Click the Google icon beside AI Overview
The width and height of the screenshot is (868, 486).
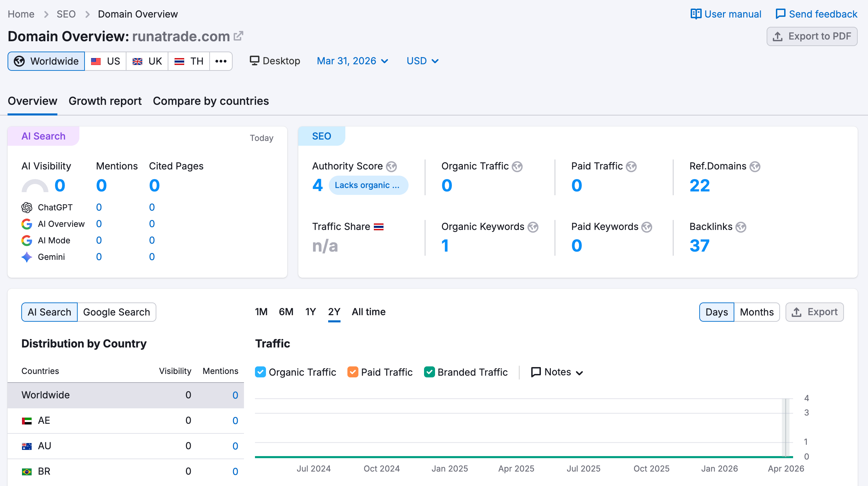(x=27, y=224)
